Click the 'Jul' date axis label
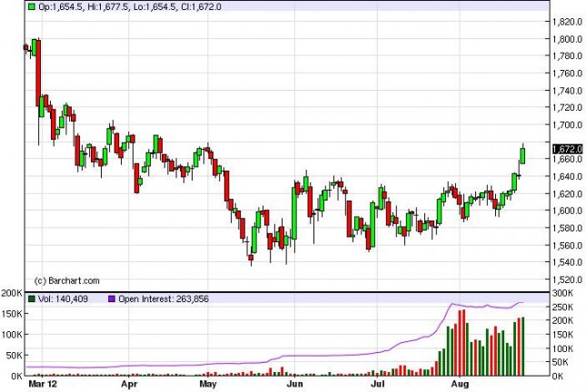The image size is (586, 392). tap(377, 384)
